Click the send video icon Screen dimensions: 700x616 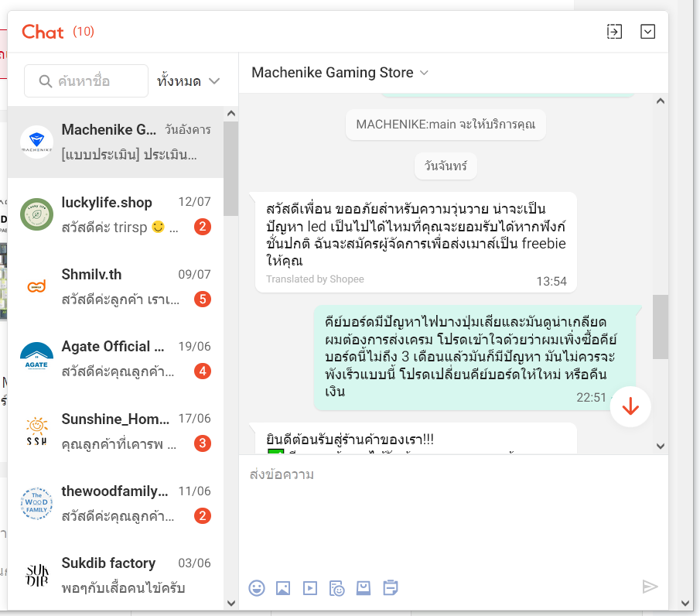tap(310, 588)
